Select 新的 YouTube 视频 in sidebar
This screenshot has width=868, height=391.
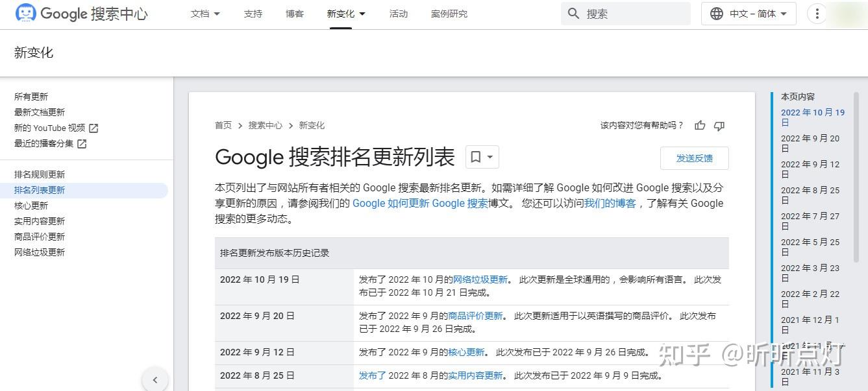coord(50,128)
